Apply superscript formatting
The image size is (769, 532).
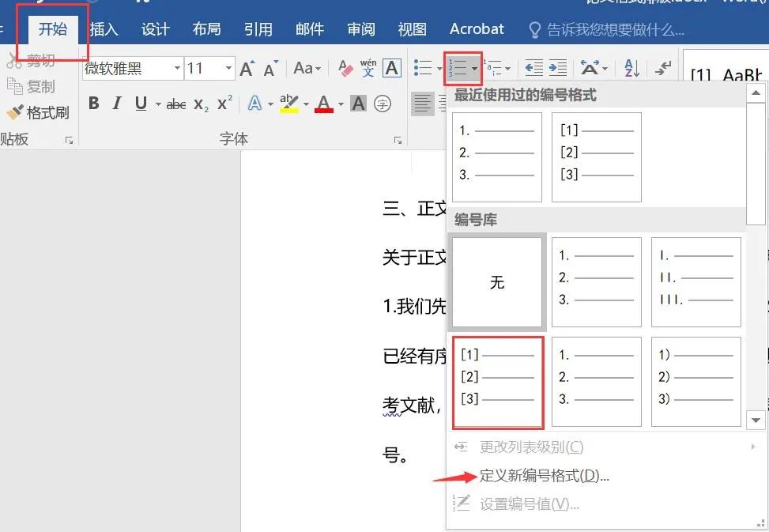[224, 104]
